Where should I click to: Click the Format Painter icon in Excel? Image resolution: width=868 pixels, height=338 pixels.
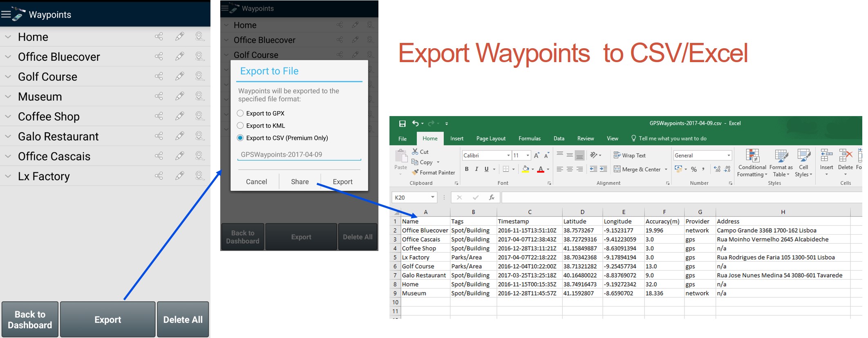pos(415,172)
